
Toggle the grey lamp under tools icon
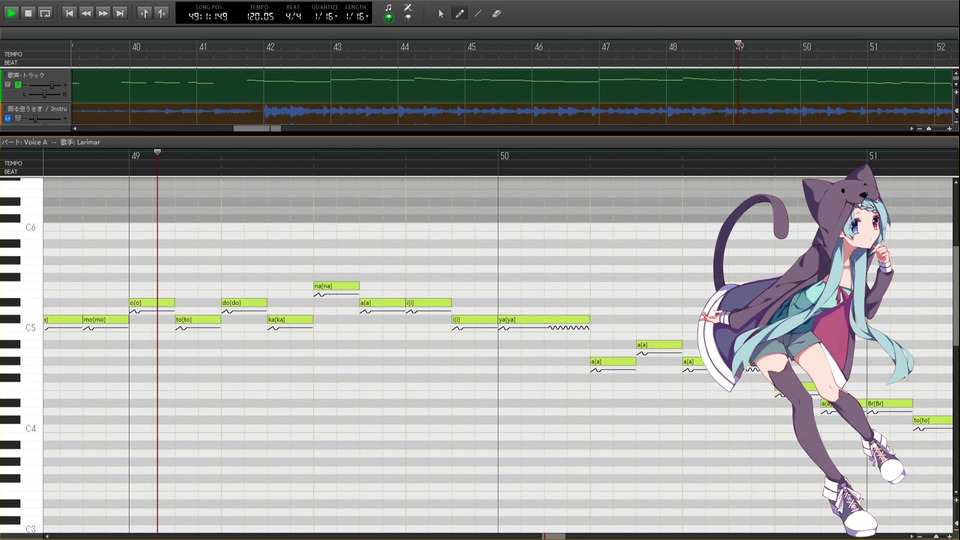click(408, 18)
